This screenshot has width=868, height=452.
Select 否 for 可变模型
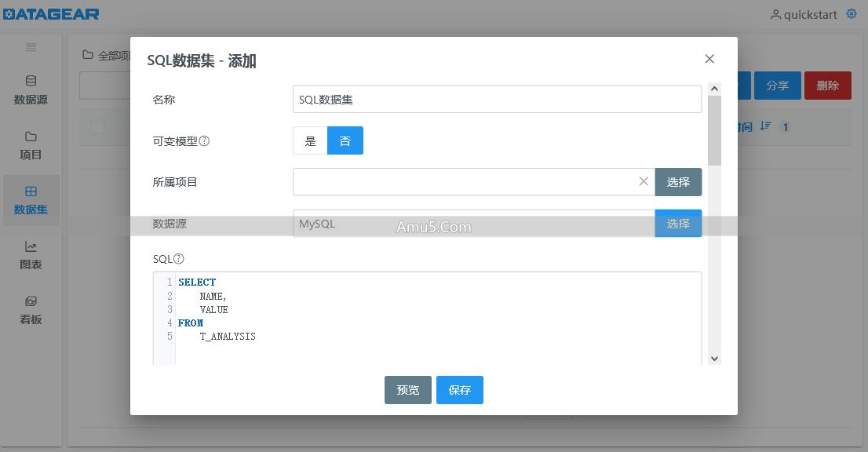click(345, 140)
